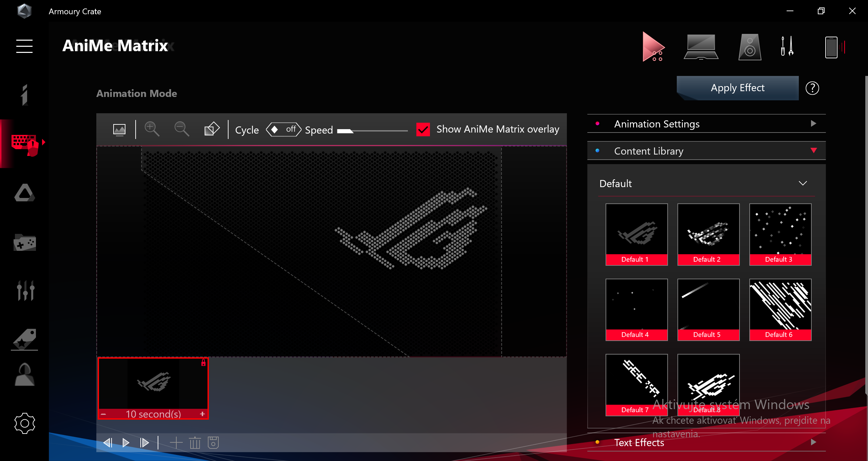This screenshot has height=461, width=868.
Task: Open the Game Library sidebar icon
Action: 24,243
